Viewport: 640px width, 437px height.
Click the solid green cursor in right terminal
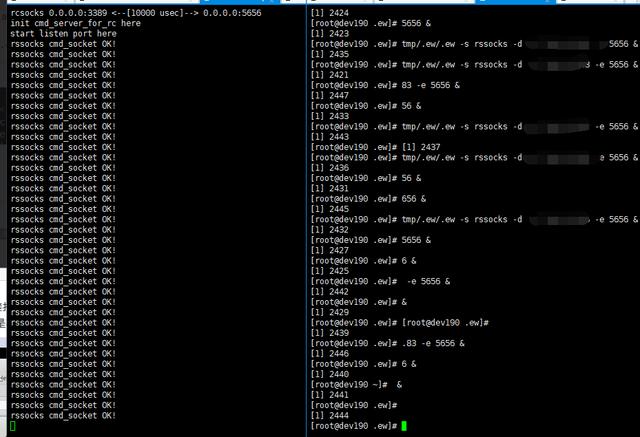coord(404,426)
